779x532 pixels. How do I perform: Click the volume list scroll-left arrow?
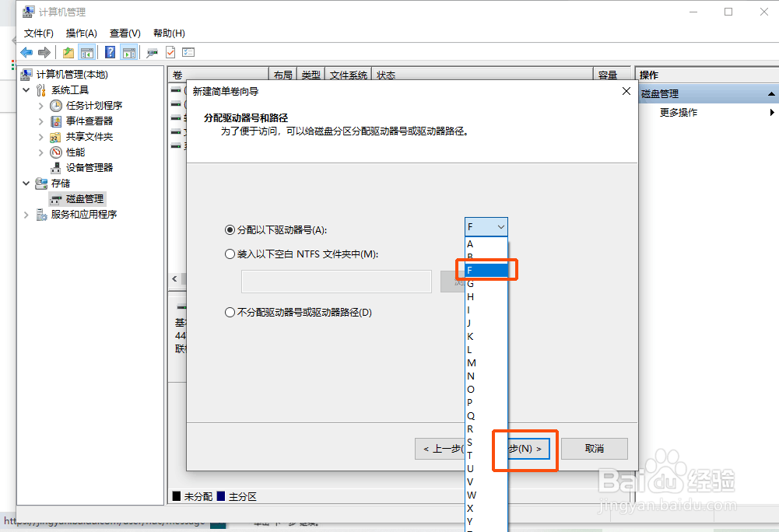coord(174,279)
